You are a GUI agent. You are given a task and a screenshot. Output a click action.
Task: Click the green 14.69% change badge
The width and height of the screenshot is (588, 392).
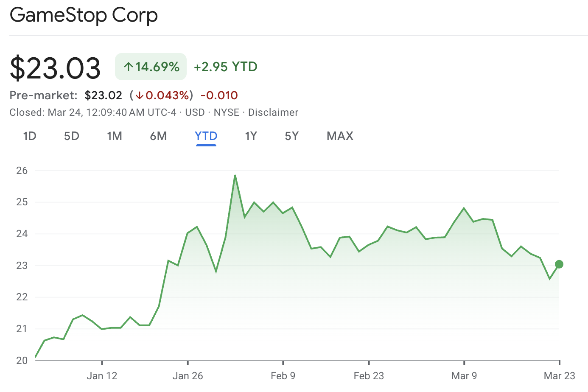[151, 67]
